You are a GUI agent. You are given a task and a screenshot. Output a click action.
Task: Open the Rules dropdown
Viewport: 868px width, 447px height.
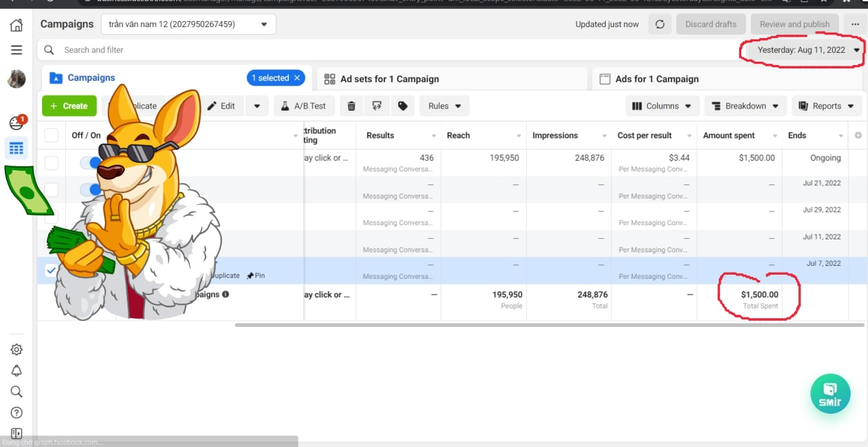coord(444,106)
